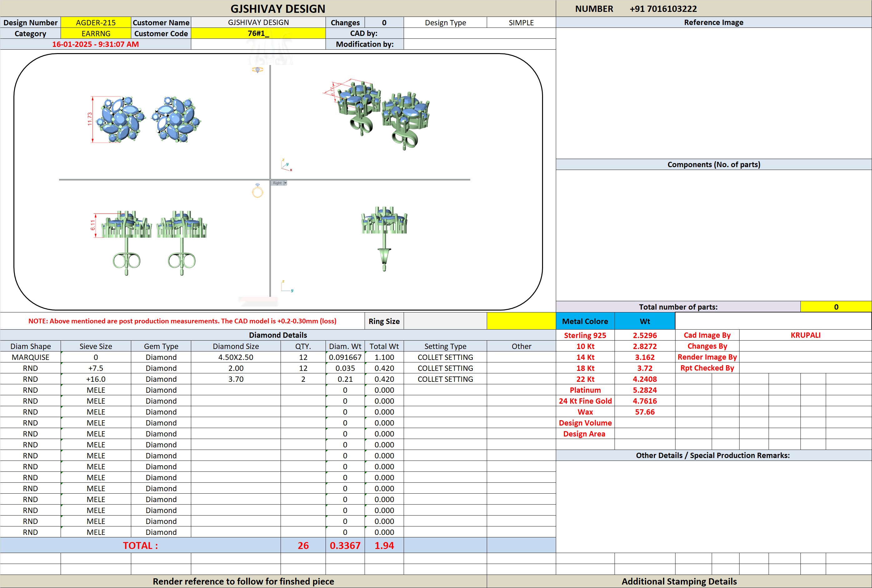
Task: Select the 6.11 depth dimension marker
Action: 93,225
